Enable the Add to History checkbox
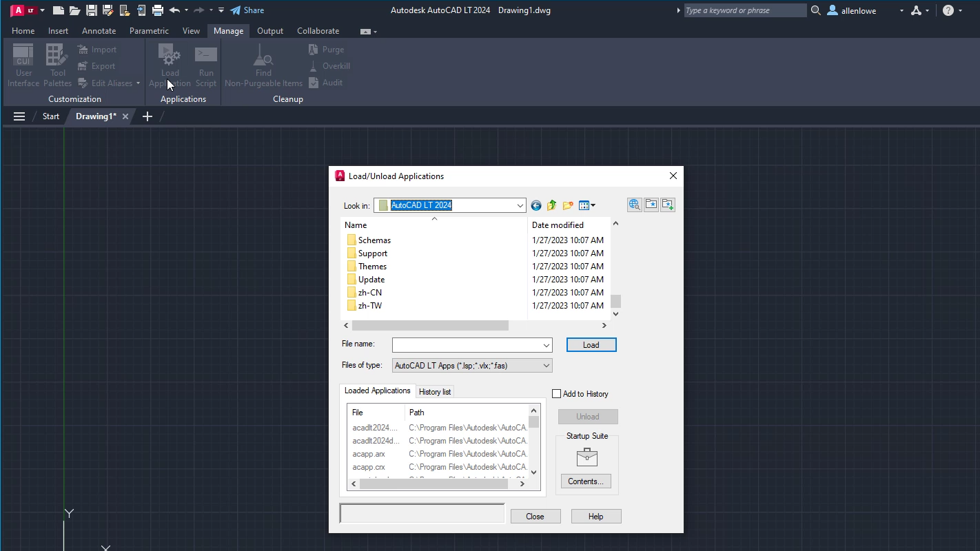 point(556,393)
